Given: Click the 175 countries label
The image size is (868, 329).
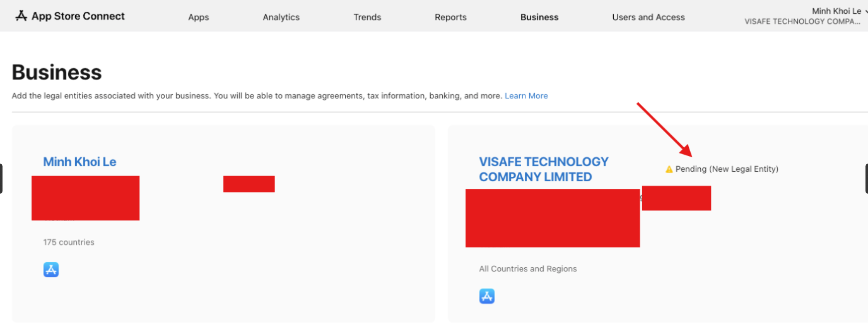Looking at the screenshot, I should coord(69,242).
